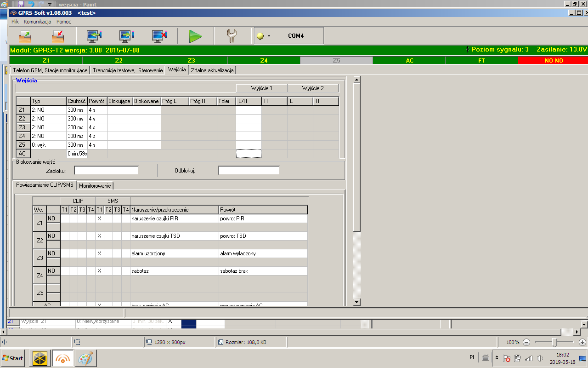Click the open file toolbar icon
Screen dimensions: 588x368
point(26,36)
